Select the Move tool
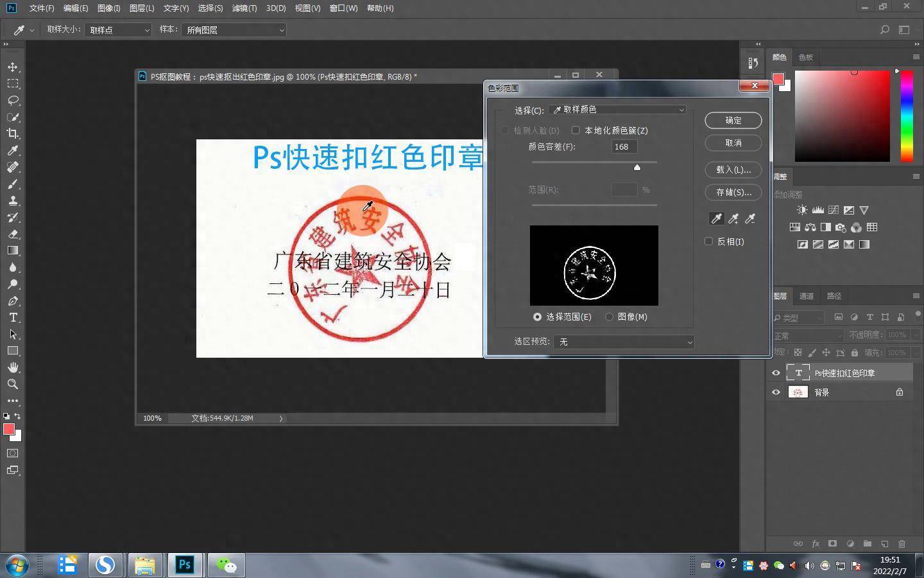This screenshot has width=924, height=578. (x=13, y=66)
